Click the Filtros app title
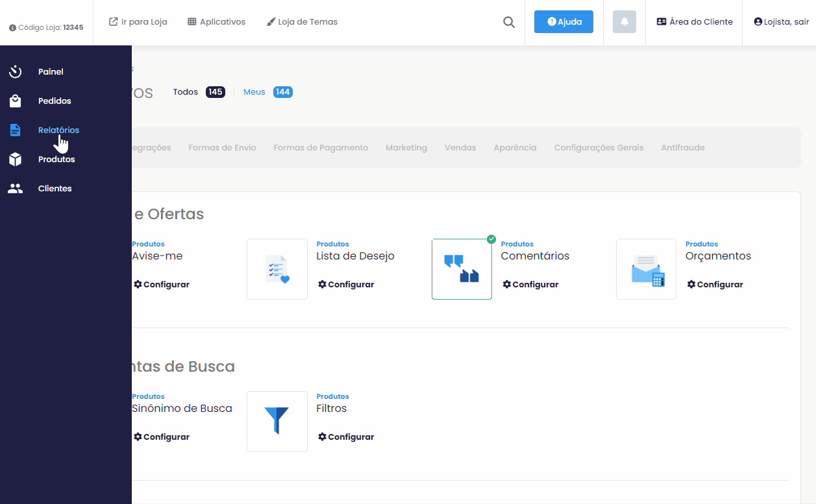 pyautogui.click(x=332, y=409)
